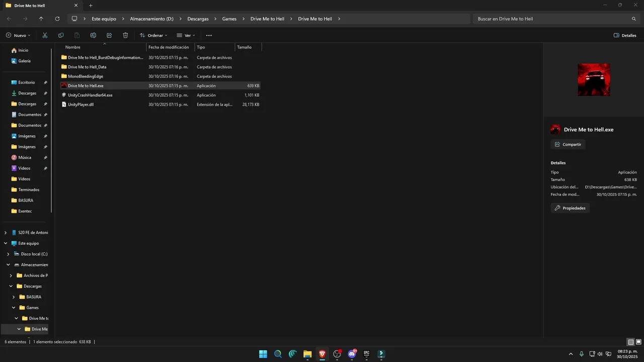Collapse the Este equipo tree node

pyautogui.click(x=6, y=243)
